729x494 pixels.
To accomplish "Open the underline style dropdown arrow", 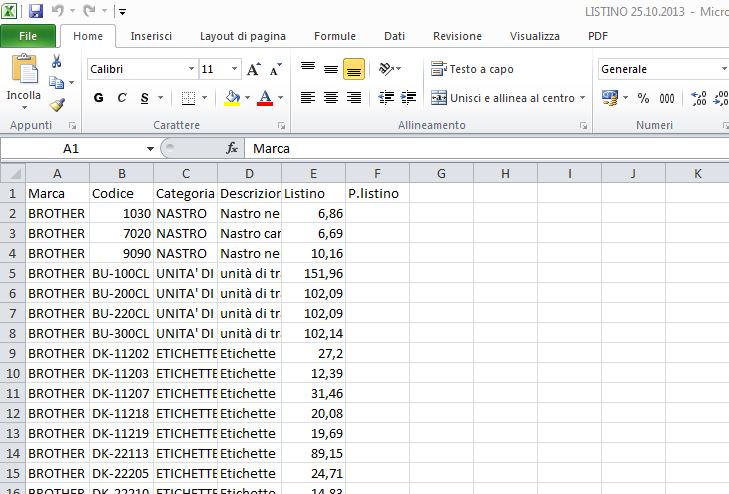I will coord(160,98).
